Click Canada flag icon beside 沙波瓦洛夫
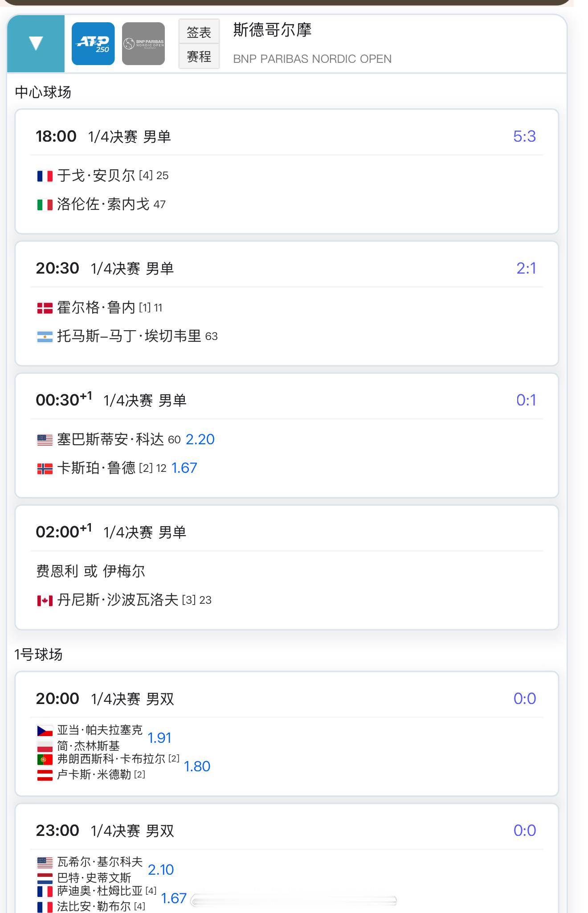This screenshot has height=913, width=588. [x=45, y=601]
